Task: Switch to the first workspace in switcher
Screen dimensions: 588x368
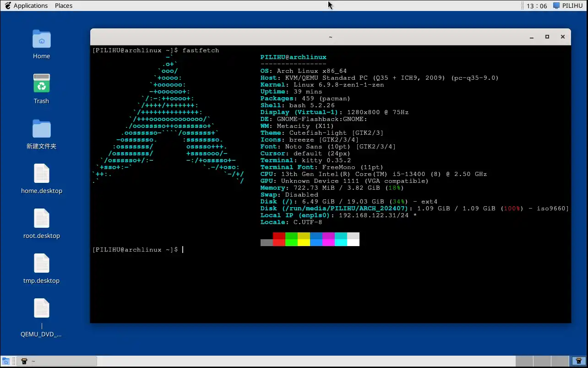Action: click(524, 361)
